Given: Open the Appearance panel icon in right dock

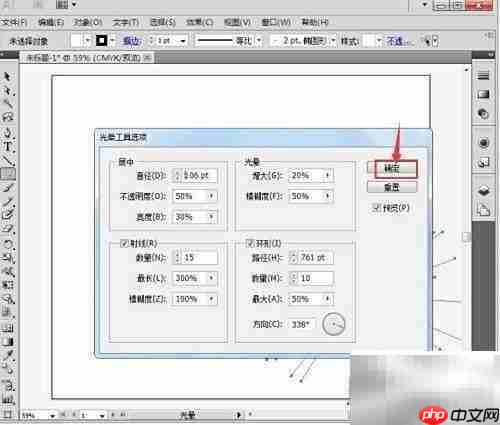Looking at the screenshot, I should point(483,143).
